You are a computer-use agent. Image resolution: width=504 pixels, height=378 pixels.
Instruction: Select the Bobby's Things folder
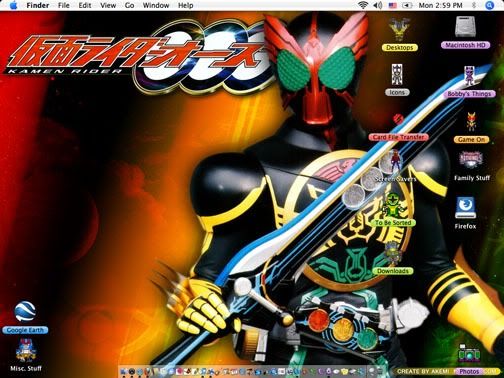click(469, 76)
